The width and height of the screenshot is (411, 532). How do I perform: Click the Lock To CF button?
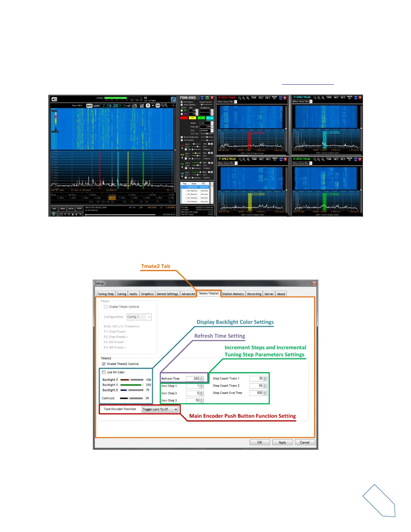pyautogui.click(x=135, y=106)
